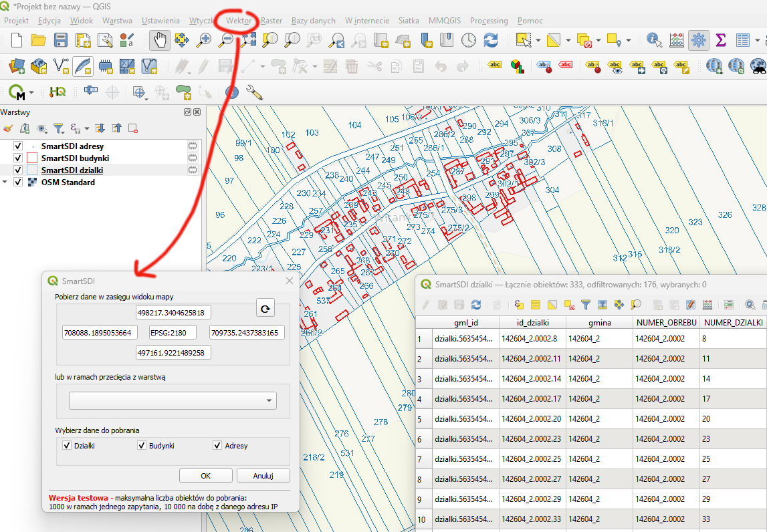The image size is (767, 532).
Task: Open the attribute table icon's dropdown arrow
Action: (757, 40)
